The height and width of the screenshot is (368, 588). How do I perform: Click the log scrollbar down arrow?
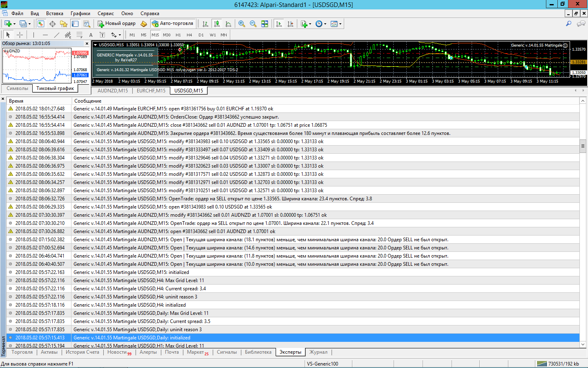tap(583, 344)
